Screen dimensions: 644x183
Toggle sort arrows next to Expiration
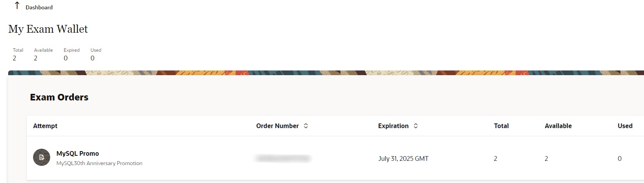coord(416,126)
